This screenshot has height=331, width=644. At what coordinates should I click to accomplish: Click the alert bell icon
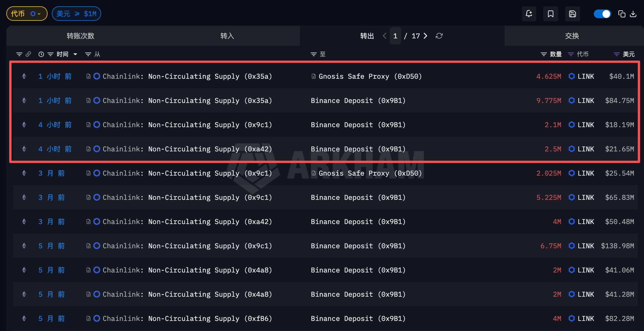pyautogui.click(x=529, y=14)
